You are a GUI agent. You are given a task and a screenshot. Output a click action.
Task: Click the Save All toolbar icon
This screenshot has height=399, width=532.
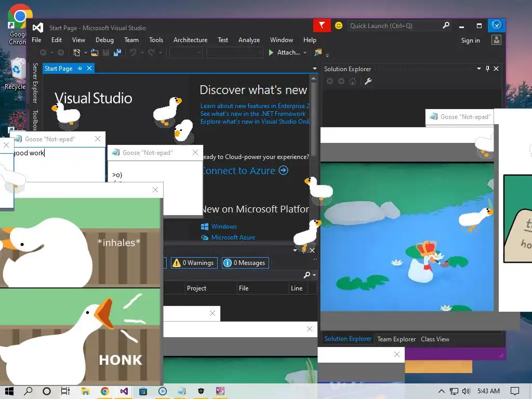pyautogui.click(x=117, y=52)
